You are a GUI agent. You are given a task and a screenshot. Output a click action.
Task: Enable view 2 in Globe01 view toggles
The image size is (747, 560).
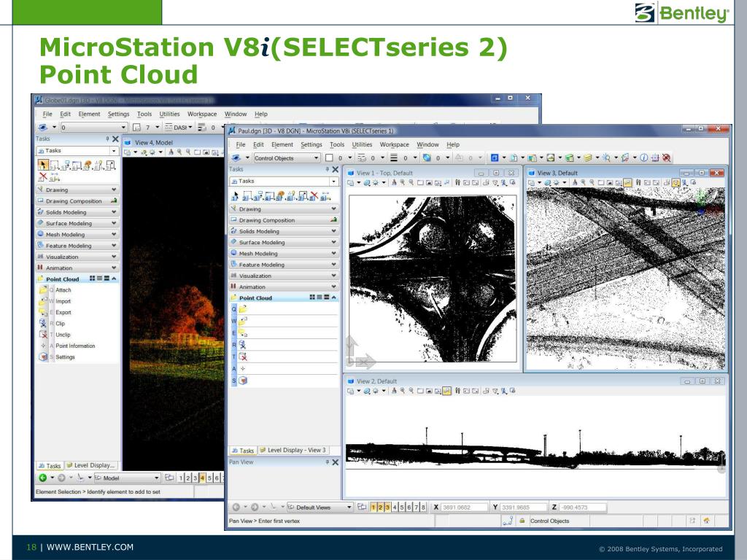pos(187,478)
